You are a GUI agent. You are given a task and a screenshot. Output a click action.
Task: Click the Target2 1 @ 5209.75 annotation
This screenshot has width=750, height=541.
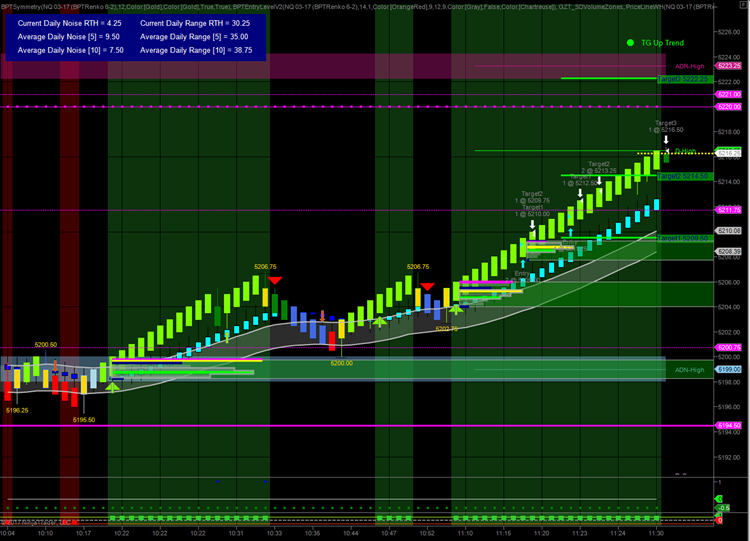(x=532, y=197)
